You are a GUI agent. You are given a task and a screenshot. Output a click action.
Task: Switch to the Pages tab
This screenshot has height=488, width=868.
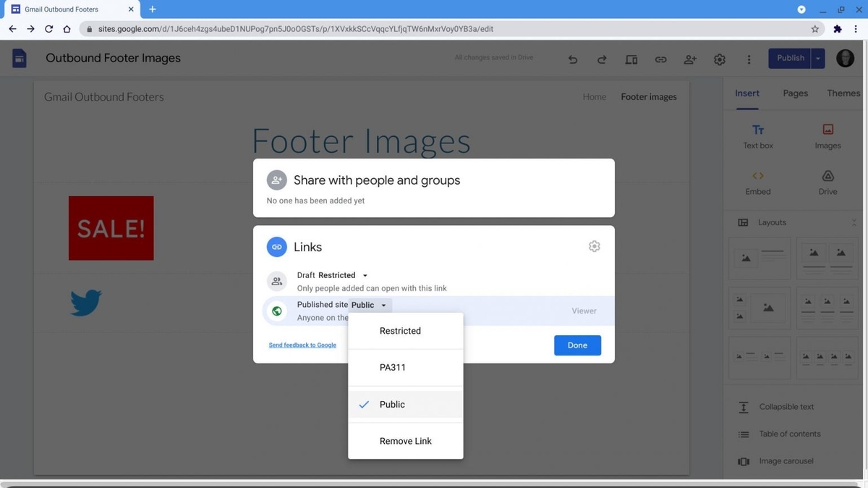click(x=794, y=93)
